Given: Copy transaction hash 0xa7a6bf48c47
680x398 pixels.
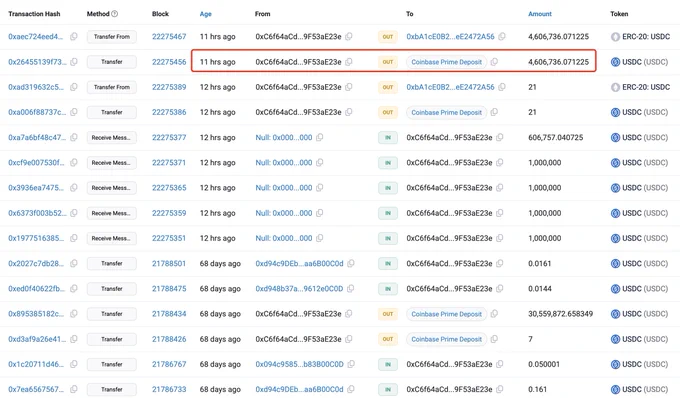Looking at the screenshot, I should [74, 137].
